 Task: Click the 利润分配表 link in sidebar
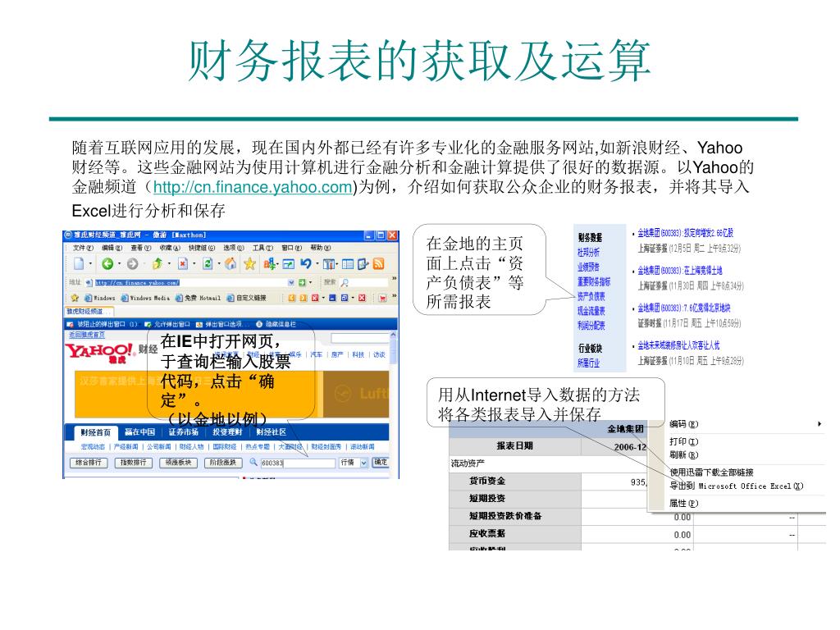tap(591, 325)
